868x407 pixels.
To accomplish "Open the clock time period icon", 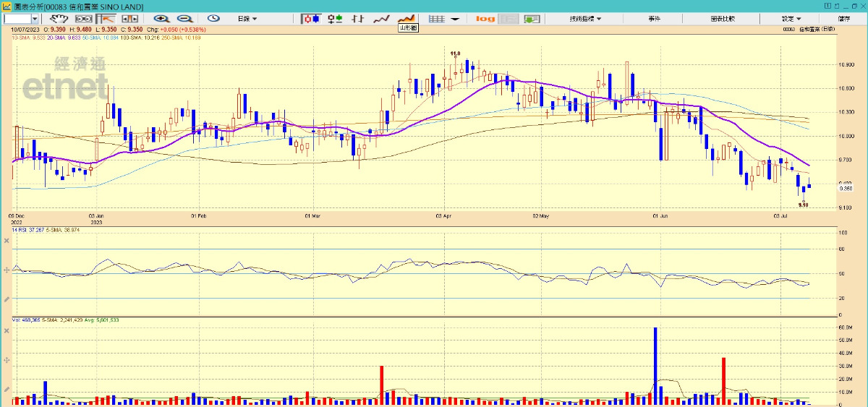I will [213, 18].
